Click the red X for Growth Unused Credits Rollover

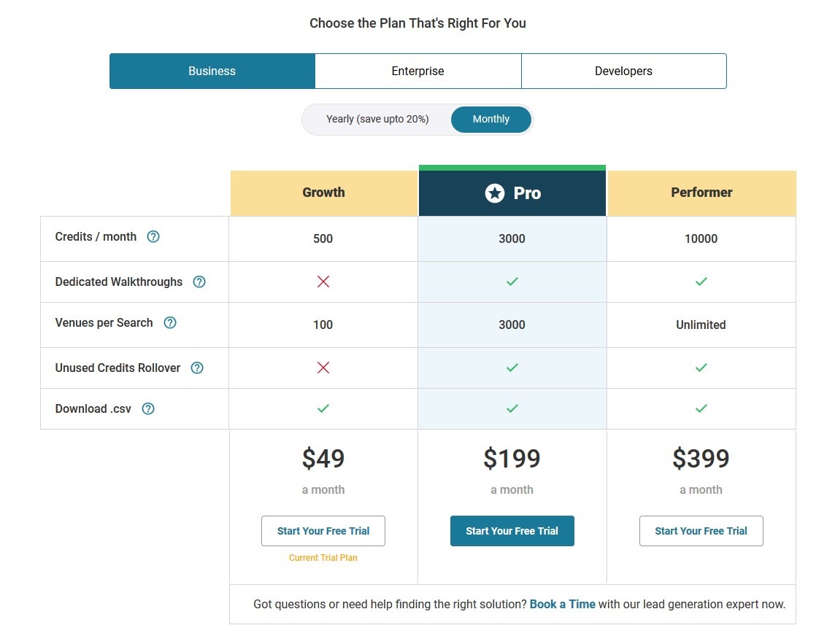click(x=323, y=368)
